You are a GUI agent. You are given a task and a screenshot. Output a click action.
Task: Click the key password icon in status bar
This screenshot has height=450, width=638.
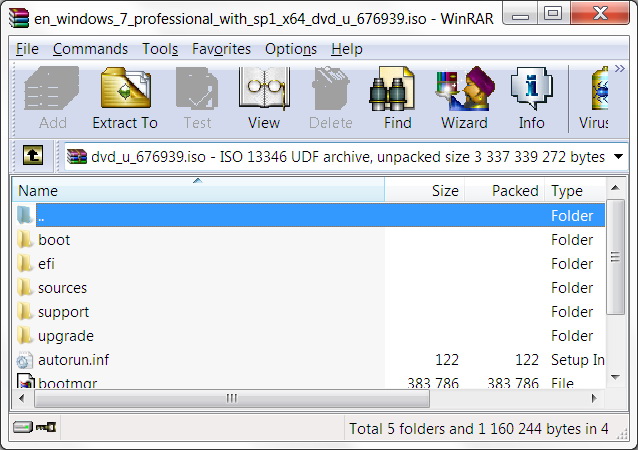click(x=46, y=427)
